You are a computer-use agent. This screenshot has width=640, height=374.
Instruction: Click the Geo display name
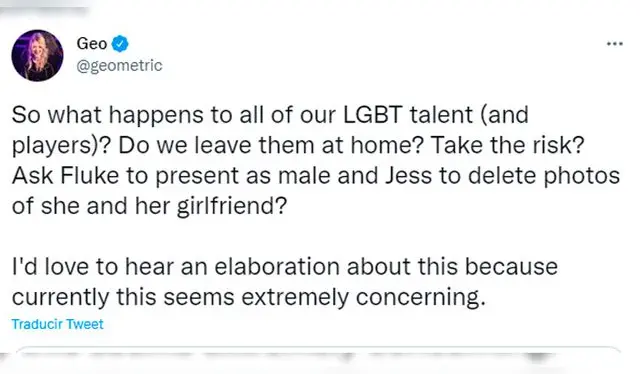tap(92, 44)
